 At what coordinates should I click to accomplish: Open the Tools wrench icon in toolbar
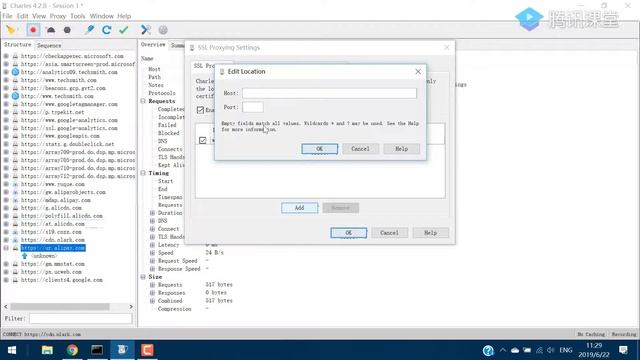tap(146, 30)
